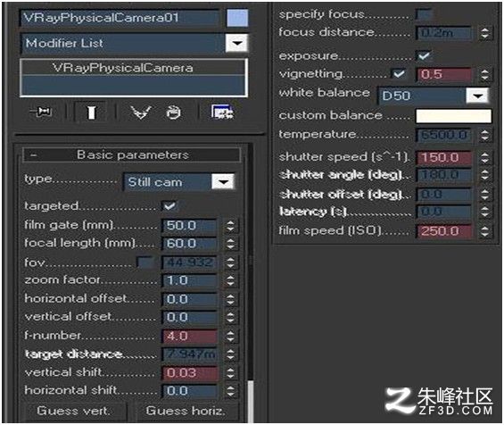Screen dimensions: 504x425
Task: Open Configure Modifier Sets icon
Action: pyautogui.click(x=222, y=112)
